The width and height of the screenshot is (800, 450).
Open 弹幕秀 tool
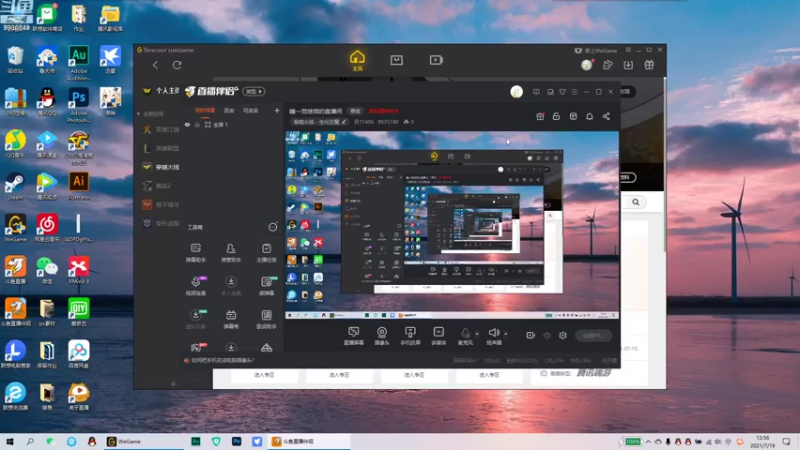click(231, 319)
